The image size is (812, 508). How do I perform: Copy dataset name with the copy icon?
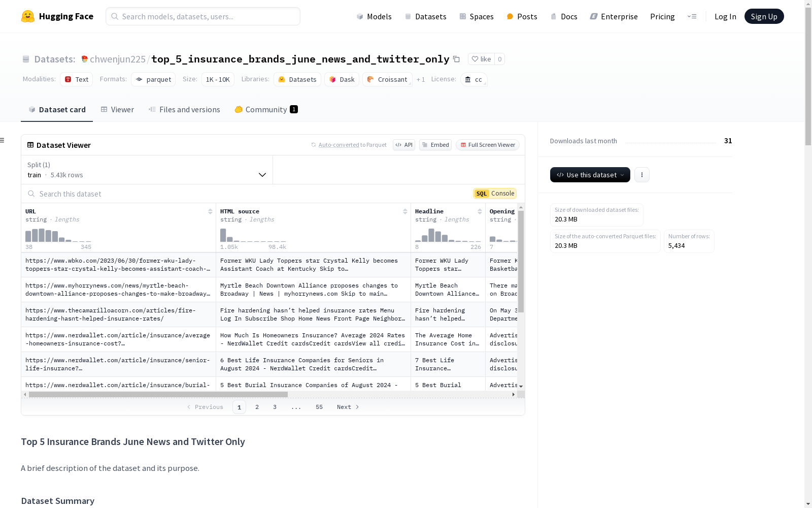pyautogui.click(x=456, y=59)
